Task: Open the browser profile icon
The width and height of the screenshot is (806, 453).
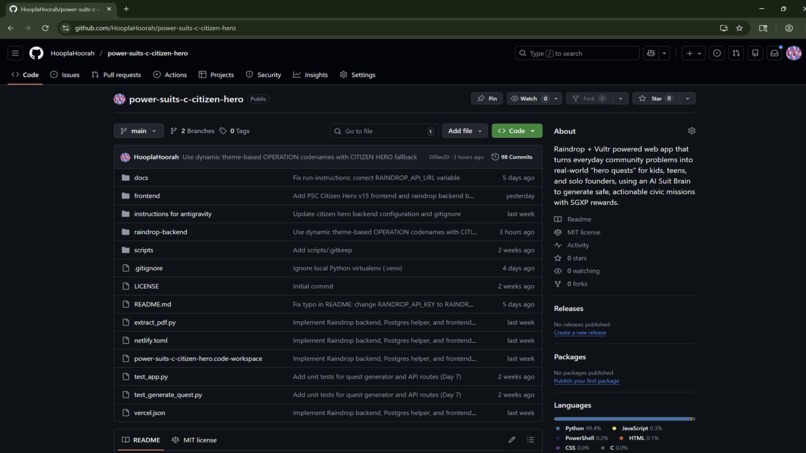Action: click(789, 28)
